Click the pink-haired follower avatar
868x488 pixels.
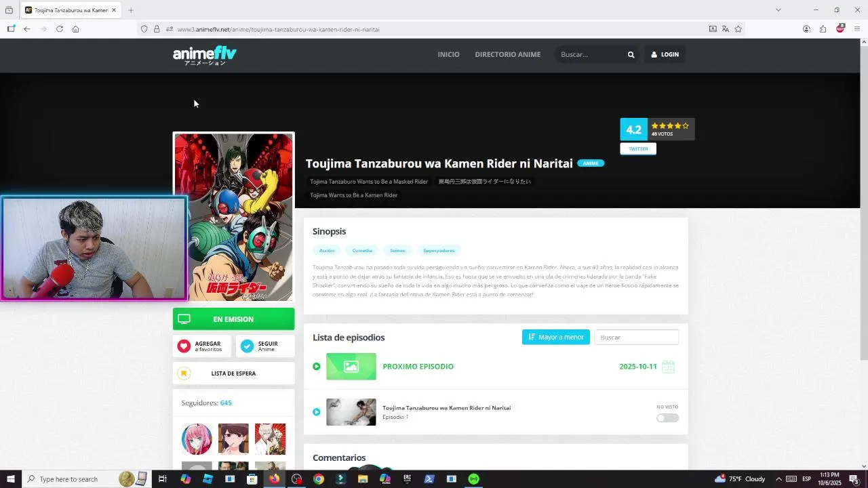(x=197, y=439)
